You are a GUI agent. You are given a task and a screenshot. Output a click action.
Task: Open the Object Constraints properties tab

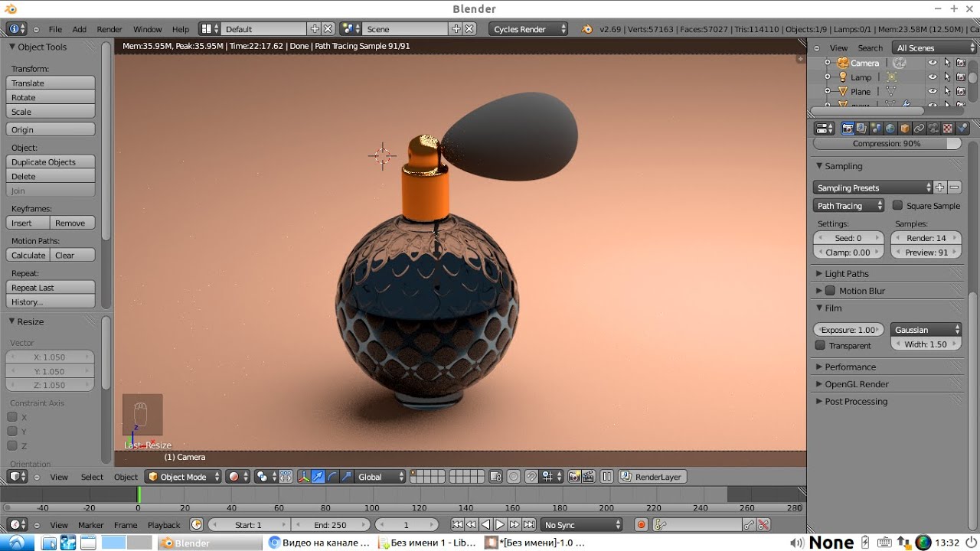[x=920, y=129]
